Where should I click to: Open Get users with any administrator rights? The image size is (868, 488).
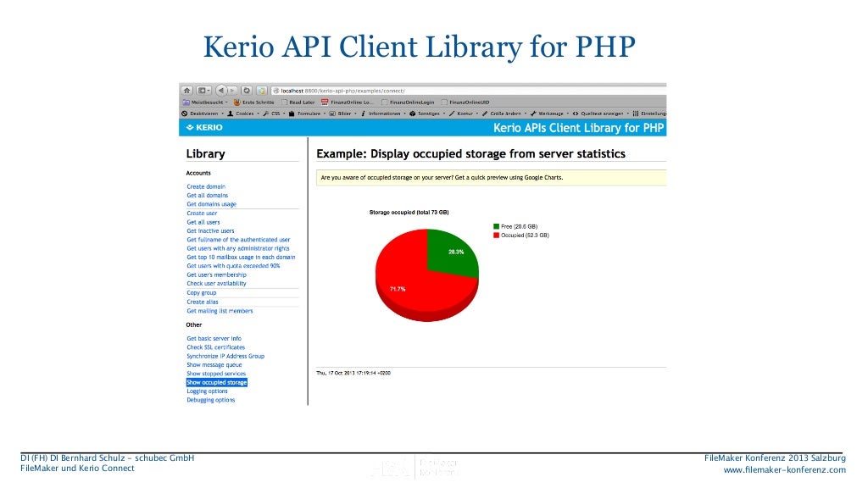pos(238,248)
